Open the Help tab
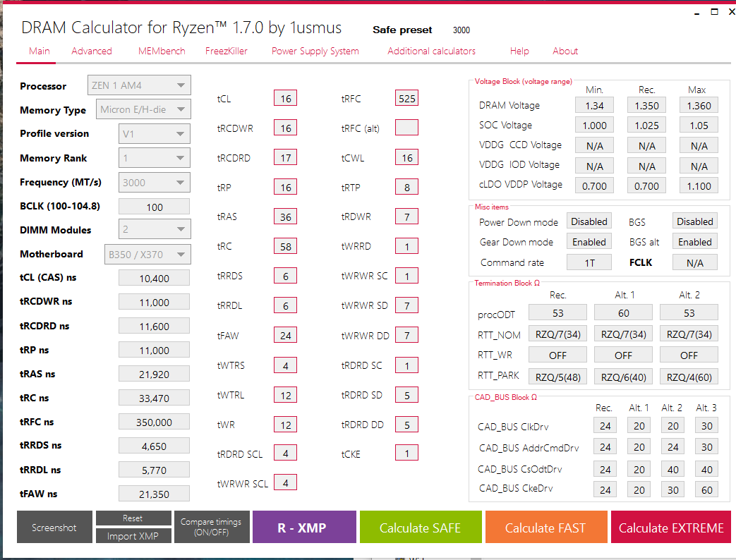Viewport: 736px width, 560px height. pyautogui.click(x=519, y=51)
